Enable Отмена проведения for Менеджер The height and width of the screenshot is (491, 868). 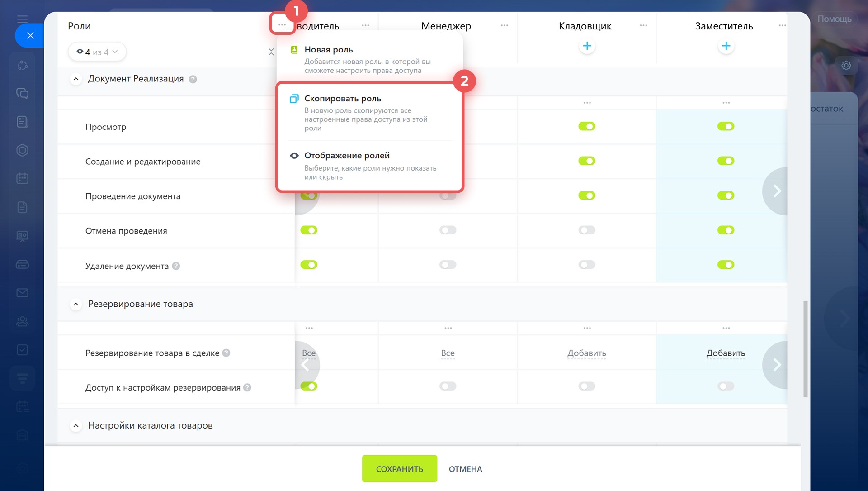coord(448,230)
